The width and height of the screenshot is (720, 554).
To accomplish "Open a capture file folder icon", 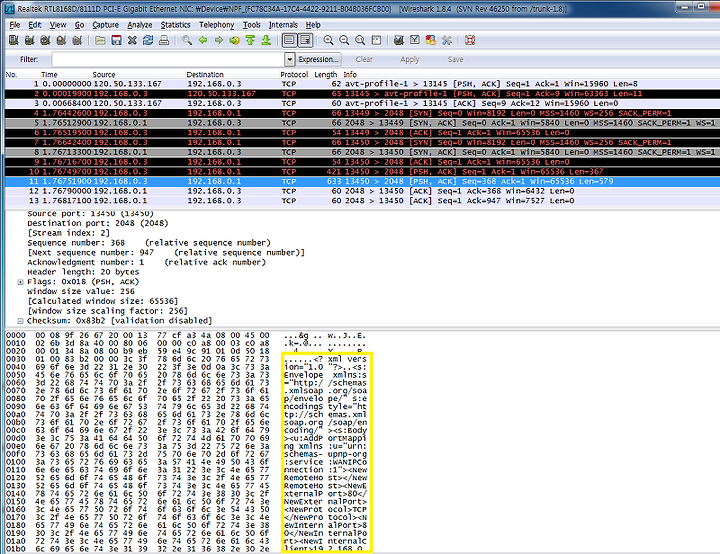I will pyautogui.click(x=100, y=40).
